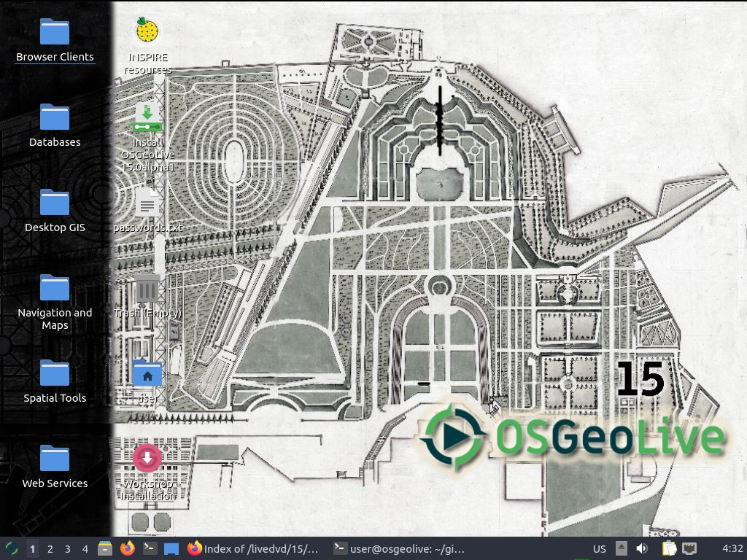Open the Navigation and Maps folder
The height and width of the screenshot is (560, 747).
(x=55, y=289)
